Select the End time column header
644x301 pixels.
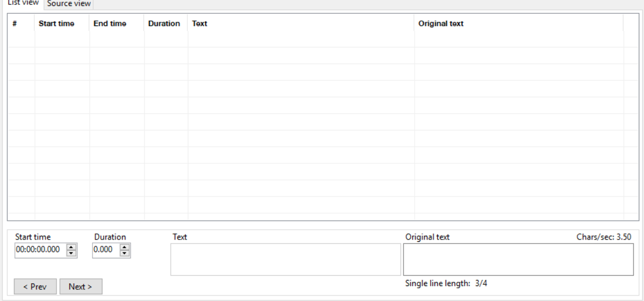click(x=110, y=24)
